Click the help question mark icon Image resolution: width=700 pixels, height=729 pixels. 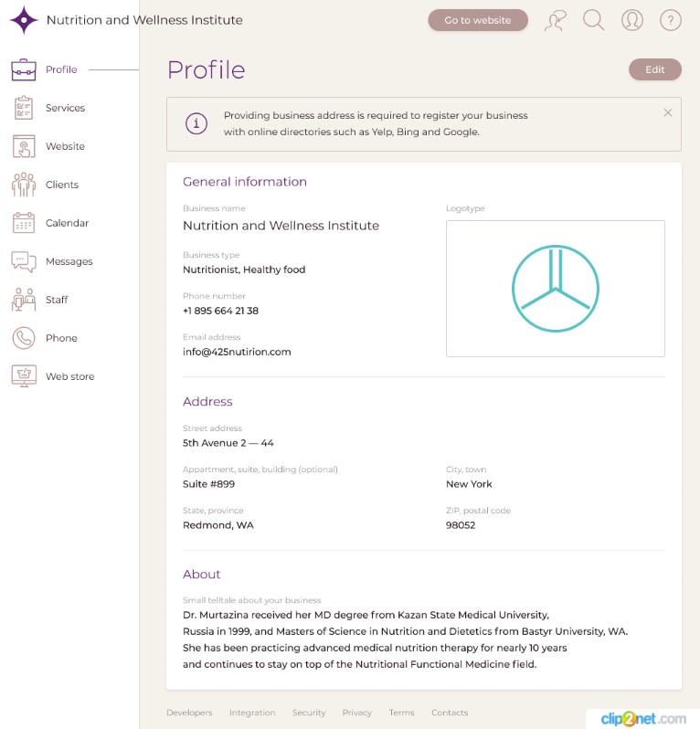click(x=671, y=20)
